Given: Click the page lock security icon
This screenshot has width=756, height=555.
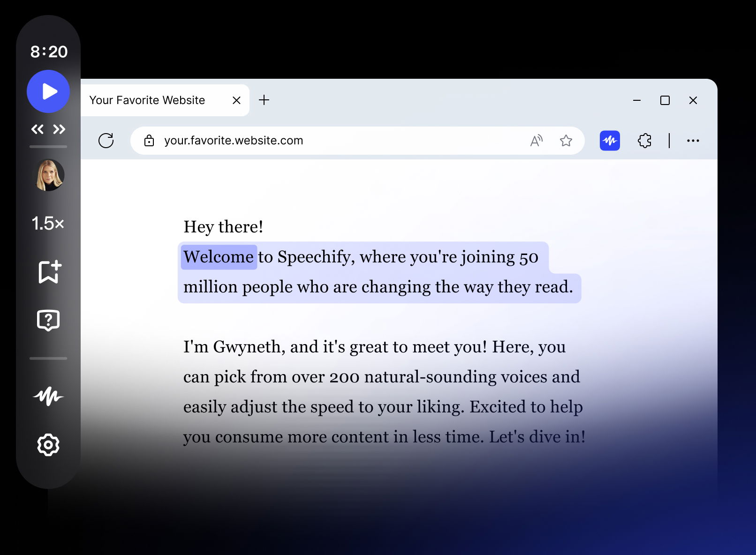Looking at the screenshot, I should point(149,140).
